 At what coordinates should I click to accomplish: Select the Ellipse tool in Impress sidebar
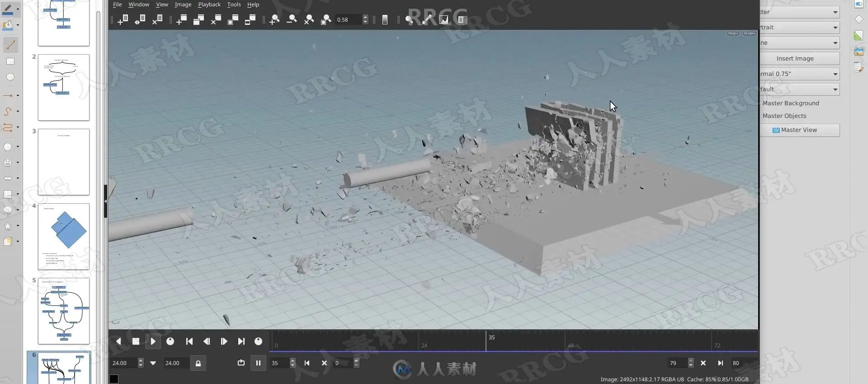[x=10, y=77]
